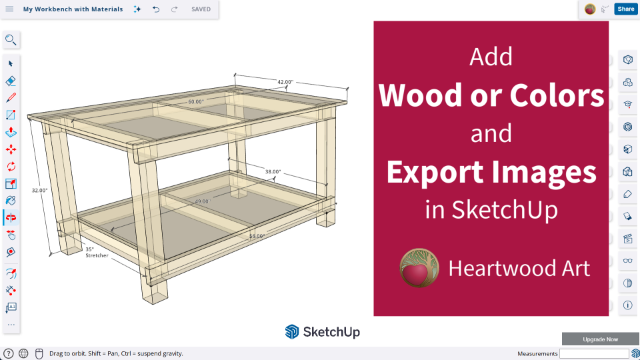Open the hamburger main menu
This screenshot has width=640, height=360.
coord(9,9)
